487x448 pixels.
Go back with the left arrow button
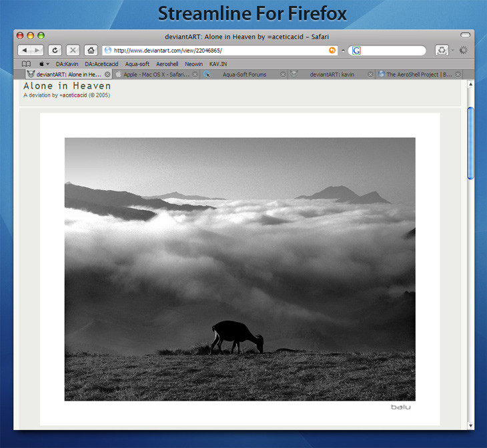tap(25, 50)
